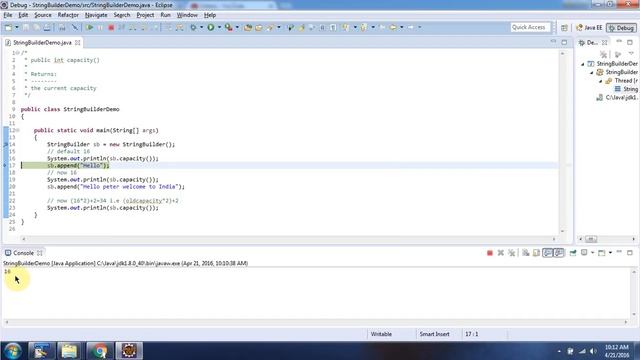640x360 pixels.
Task: Click the Back navigation arrow in toolbar
Action: click(393, 27)
